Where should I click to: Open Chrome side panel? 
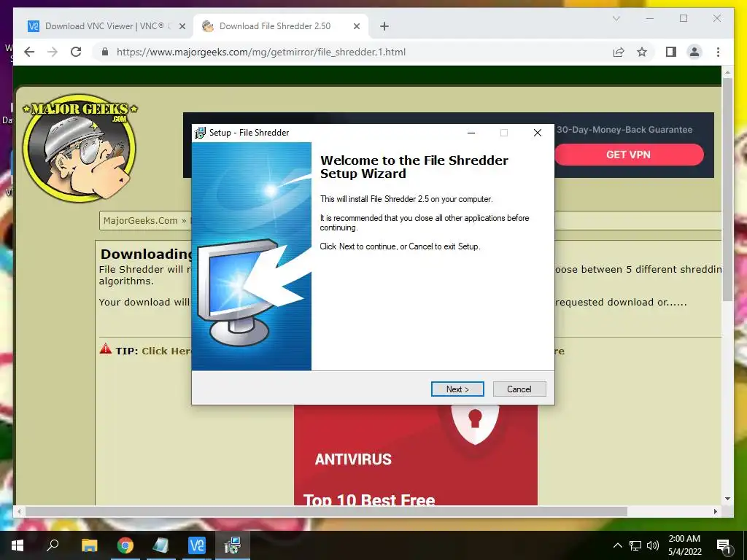click(671, 52)
